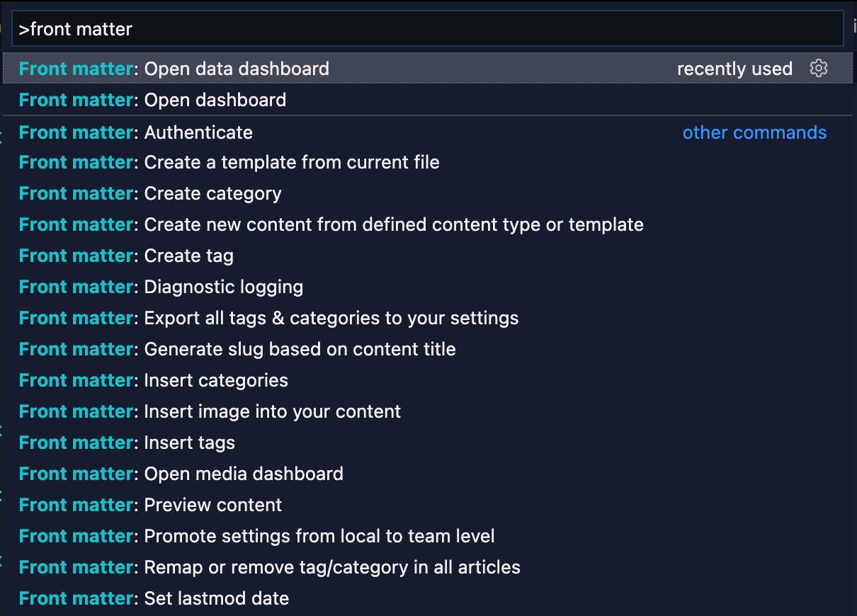Open Front matter: Diagnostic logging

(x=224, y=287)
